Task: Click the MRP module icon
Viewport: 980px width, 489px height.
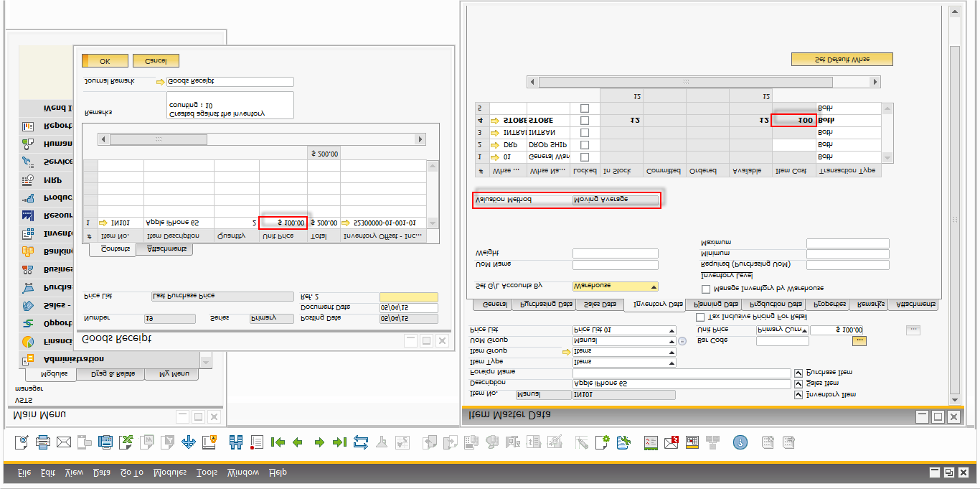Action: tap(28, 180)
